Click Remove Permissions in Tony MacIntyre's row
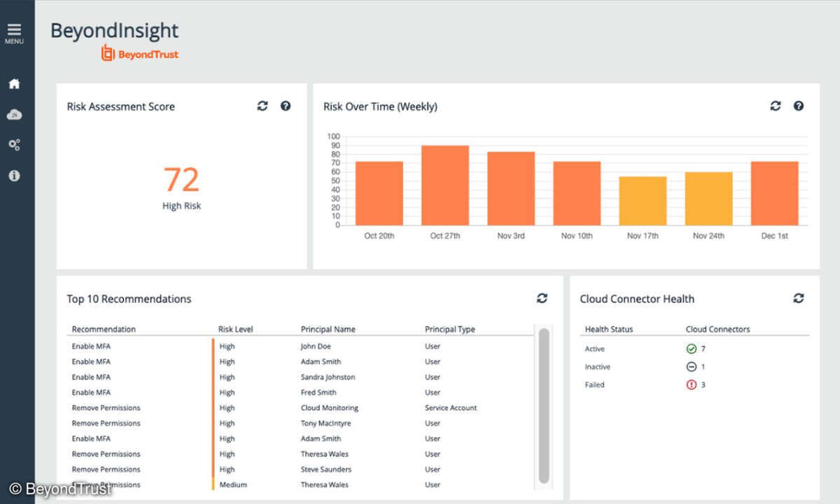 pyautogui.click(x=106, y=423)
